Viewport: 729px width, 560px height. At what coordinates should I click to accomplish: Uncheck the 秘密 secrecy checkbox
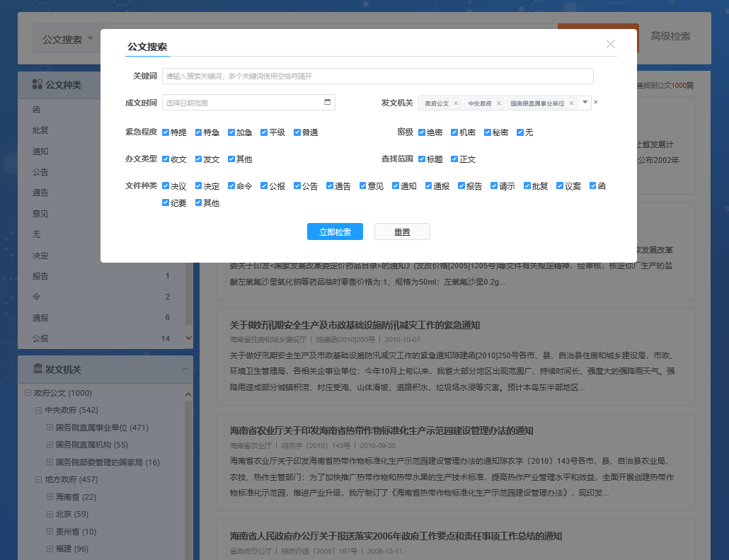point(487,132)
